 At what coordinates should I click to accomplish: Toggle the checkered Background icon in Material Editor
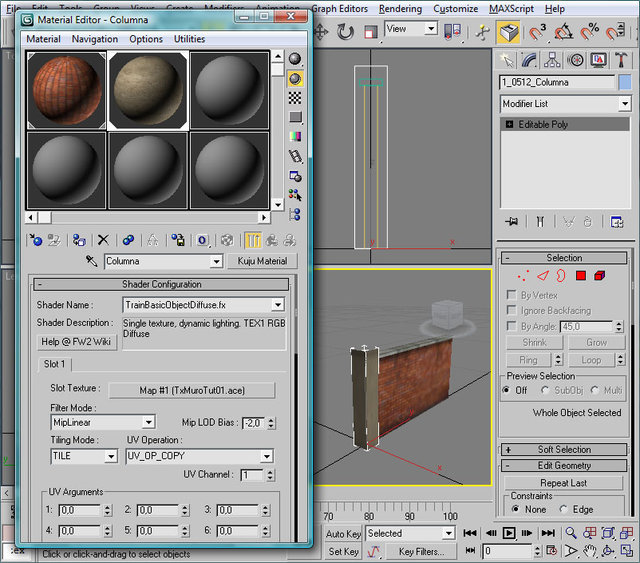[295, 98]
